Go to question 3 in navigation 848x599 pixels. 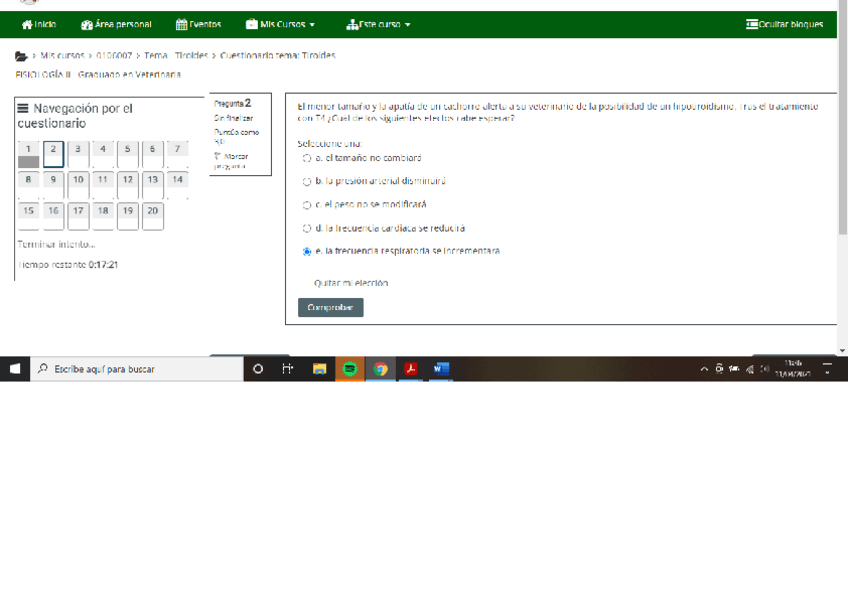coord(78,155)
